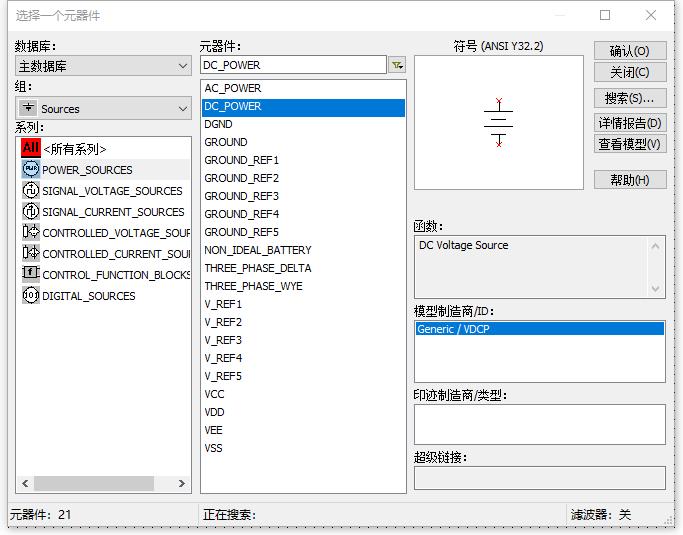The width and height of the screenshot is (683, 535).
Task: Click the component filter icon beside DC_POWER field
Action: click(397, 65)
